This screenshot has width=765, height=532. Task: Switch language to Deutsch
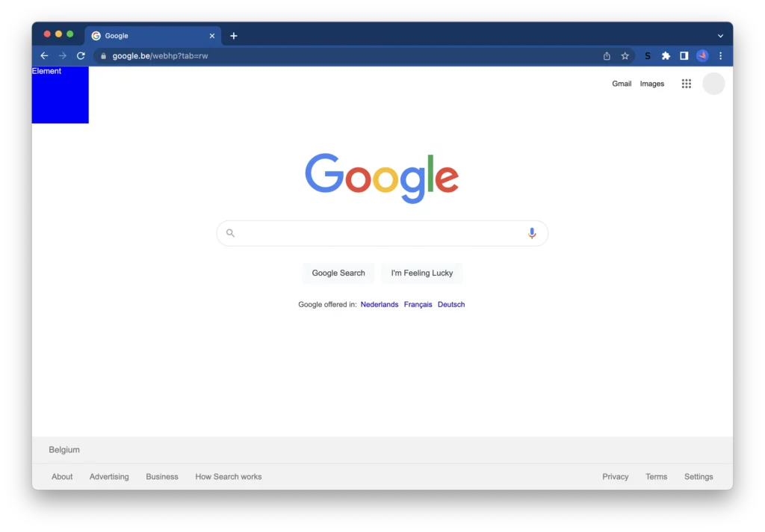(451, 304)
